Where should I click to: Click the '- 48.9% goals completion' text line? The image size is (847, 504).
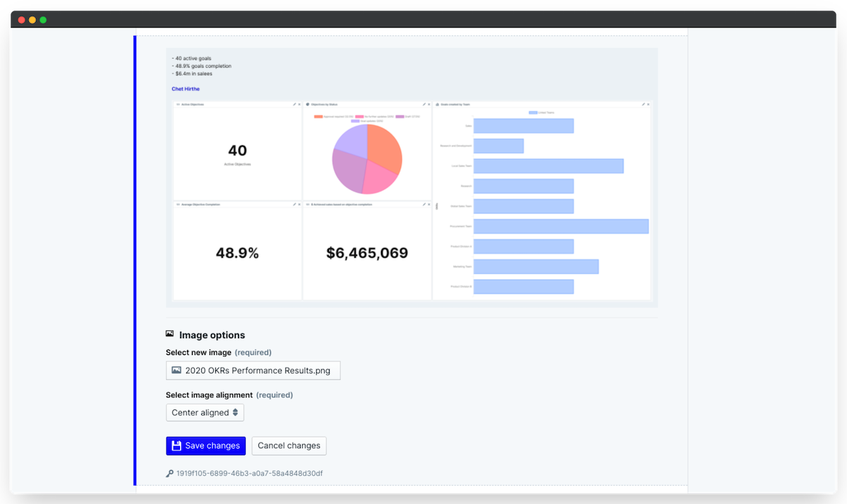click(201, 66)
